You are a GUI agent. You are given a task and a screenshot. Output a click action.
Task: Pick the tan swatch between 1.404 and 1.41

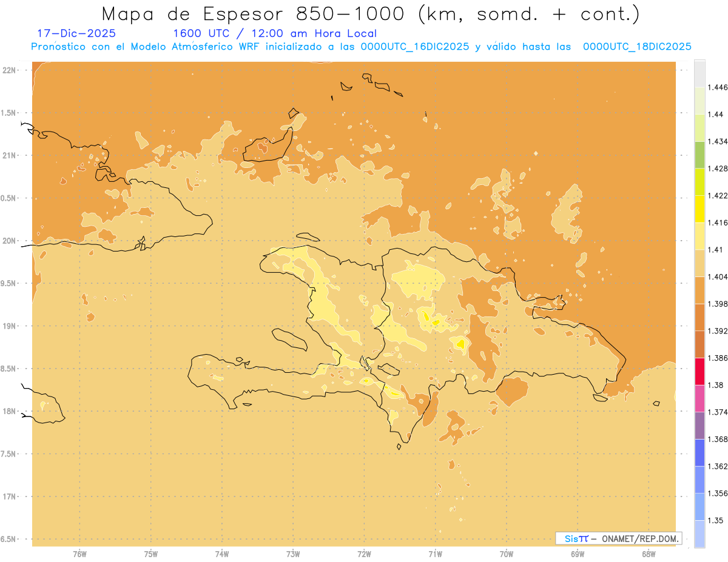(699, 263)
